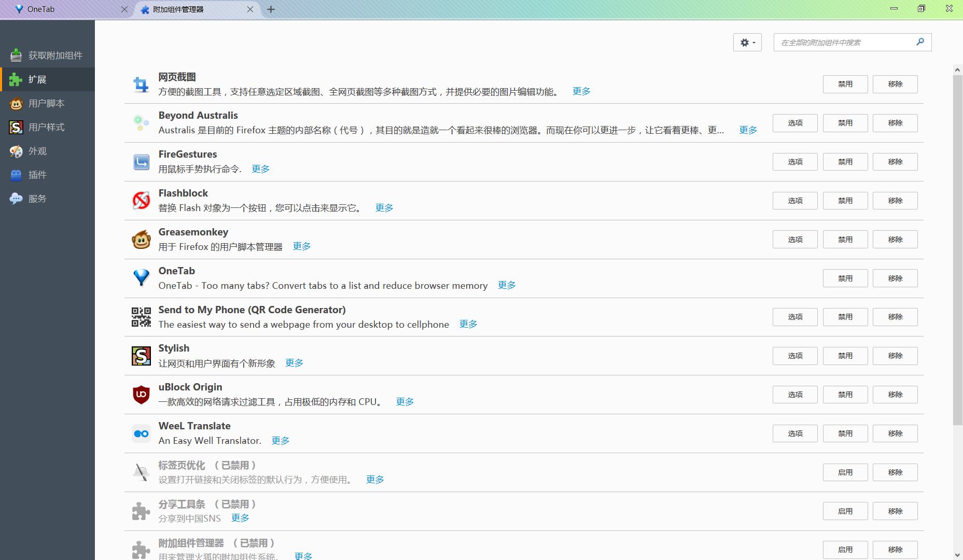Enable the 分享工具条 extension
This screenshot has height=560, width=963.
tap(845, 511)
